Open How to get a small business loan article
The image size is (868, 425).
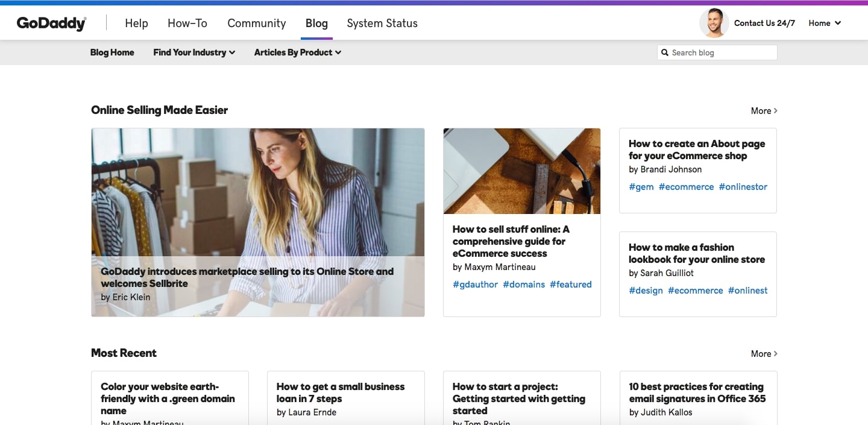pos(341,392)
